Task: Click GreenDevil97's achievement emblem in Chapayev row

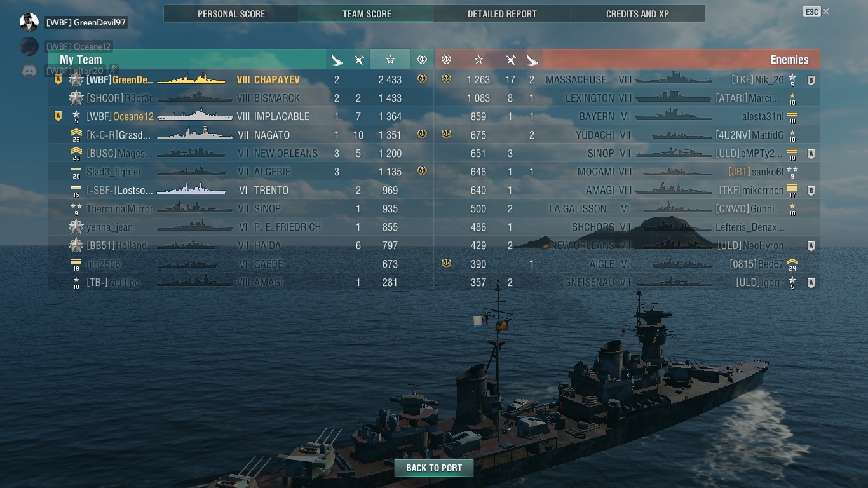Action: pos(422,79)
